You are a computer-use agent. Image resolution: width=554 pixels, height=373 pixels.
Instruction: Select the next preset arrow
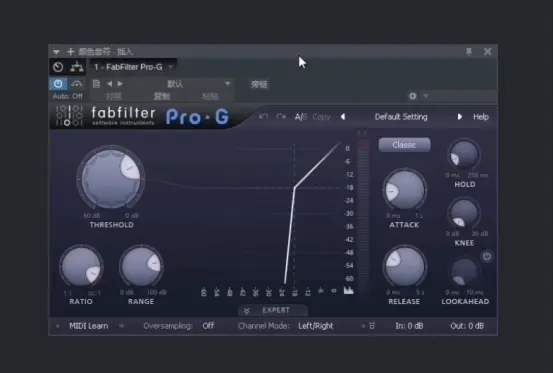(x=459, y=117)
